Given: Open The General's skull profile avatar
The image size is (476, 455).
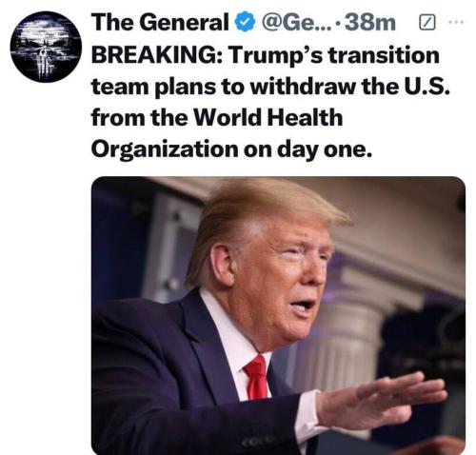Looking at the screenshot, I should tap(46, 47).
